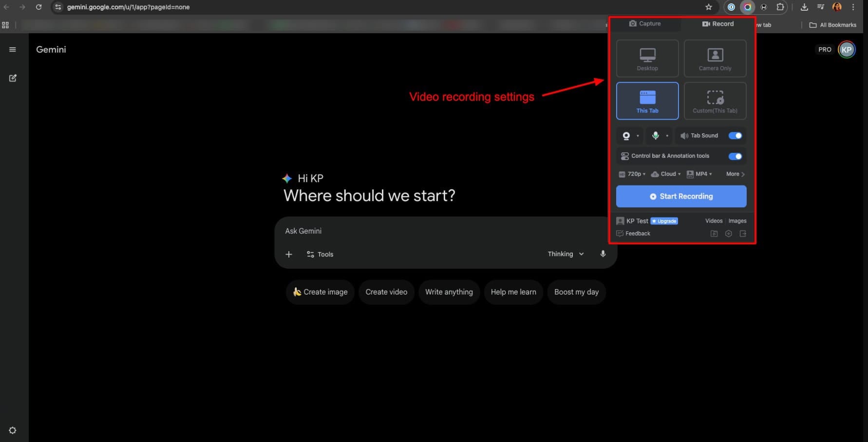The width and height of the screenshot is (868, 442).
Task: Pick Custom (This Tab) area recording
Action: pos(715,101)
